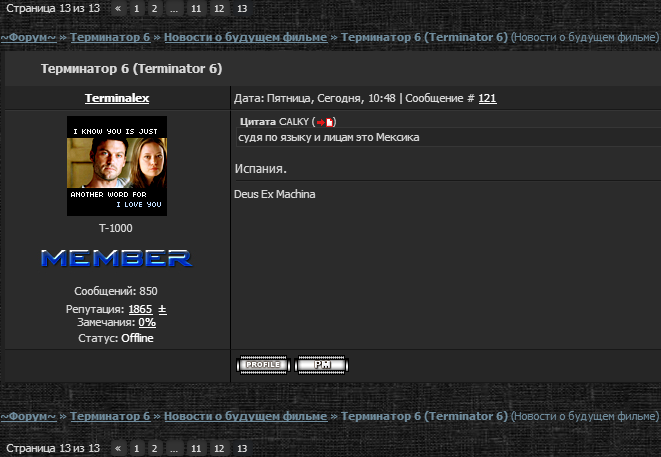Click Страница 13 из 13 label at bottom
The image size is (661, 457).
pyautogui.click(x=53, y=448)
